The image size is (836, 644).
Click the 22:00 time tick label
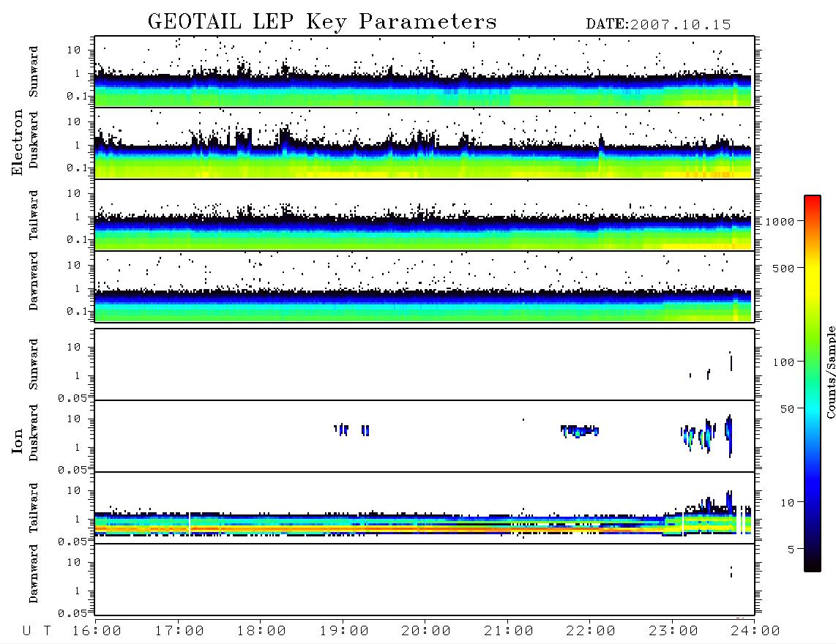click(x=591, y=632)
